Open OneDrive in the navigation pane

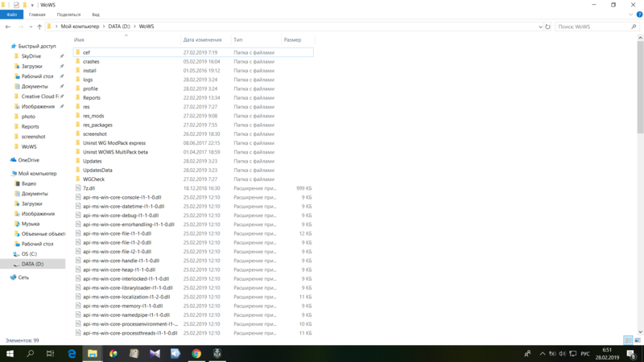(28, 160)
